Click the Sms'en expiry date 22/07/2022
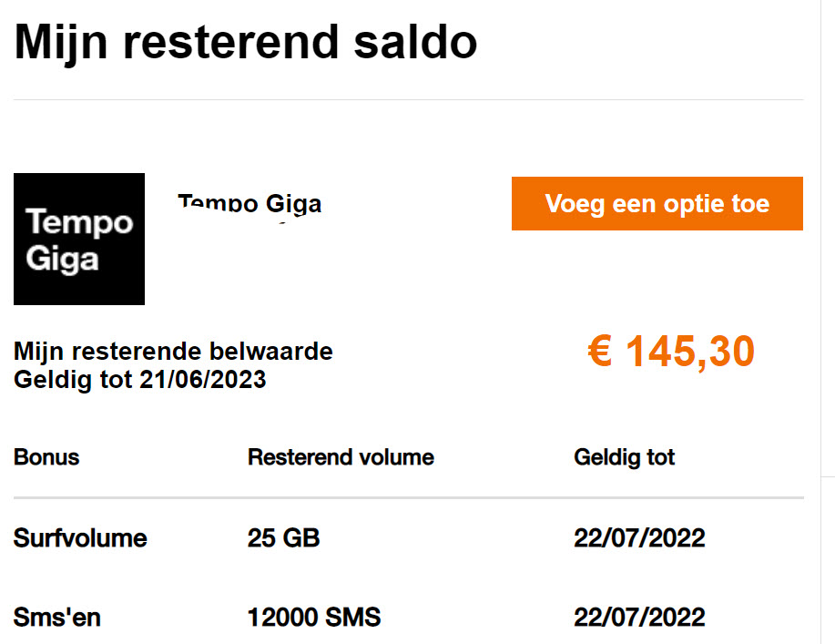Viewport: 835px width, 644px height. pos(639,618)
